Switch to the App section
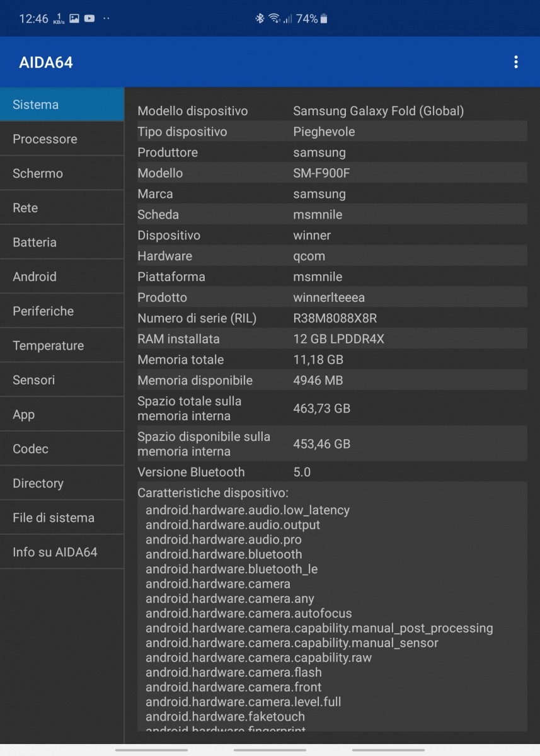 coord(62,415)
